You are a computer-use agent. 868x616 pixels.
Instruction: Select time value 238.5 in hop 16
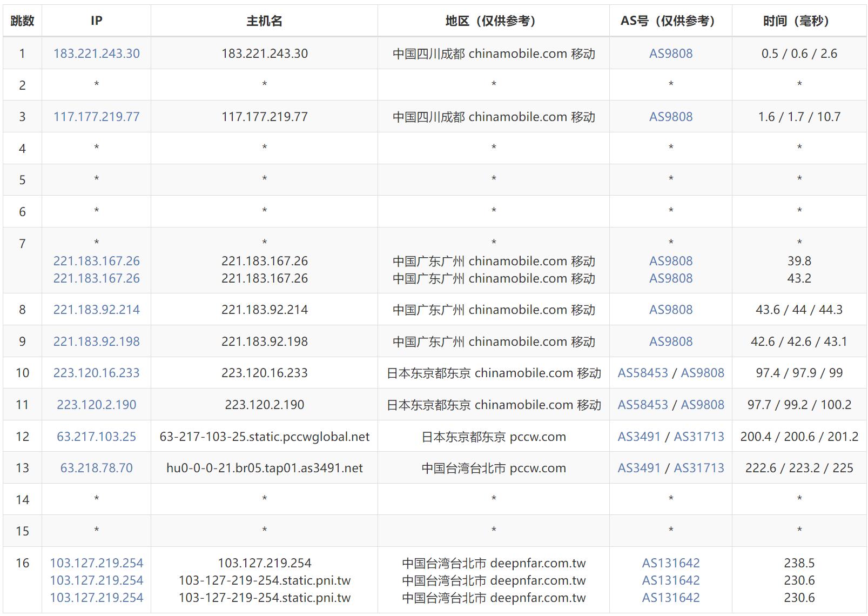tap(799, 563)
